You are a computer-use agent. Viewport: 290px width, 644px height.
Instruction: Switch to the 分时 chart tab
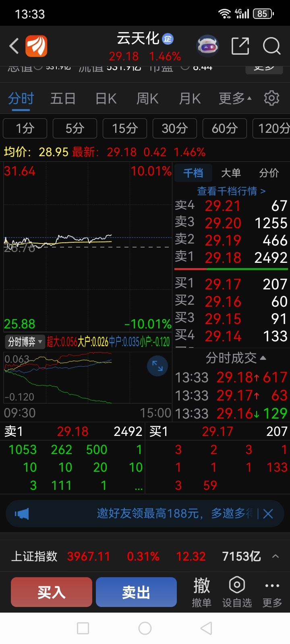[x=21, y=99]
